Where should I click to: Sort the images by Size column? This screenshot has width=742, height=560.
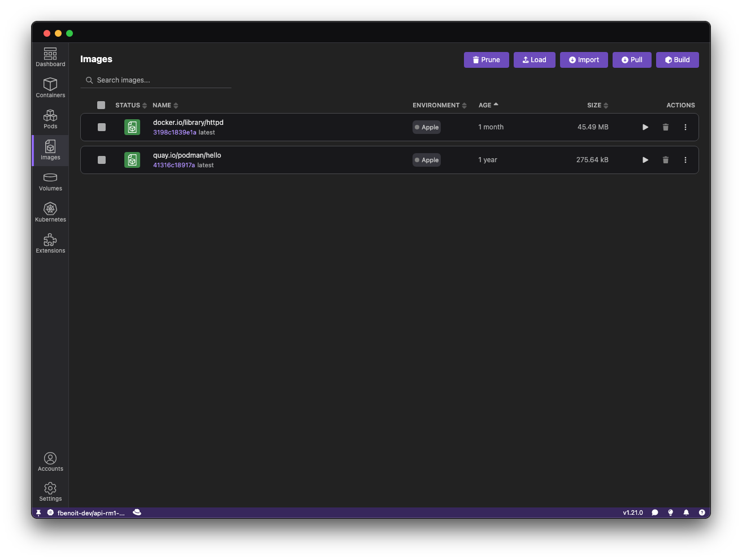(597, 105)
